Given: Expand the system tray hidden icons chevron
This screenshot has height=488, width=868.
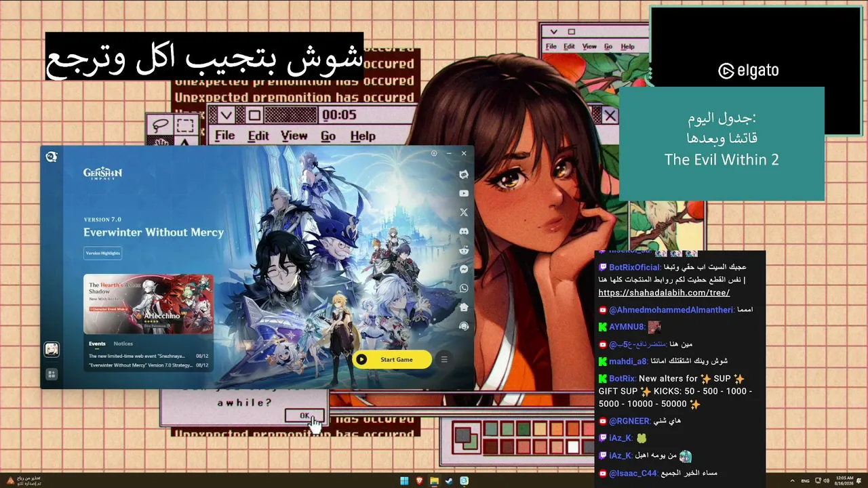Looking at the screenshot, I should point(792,481).
